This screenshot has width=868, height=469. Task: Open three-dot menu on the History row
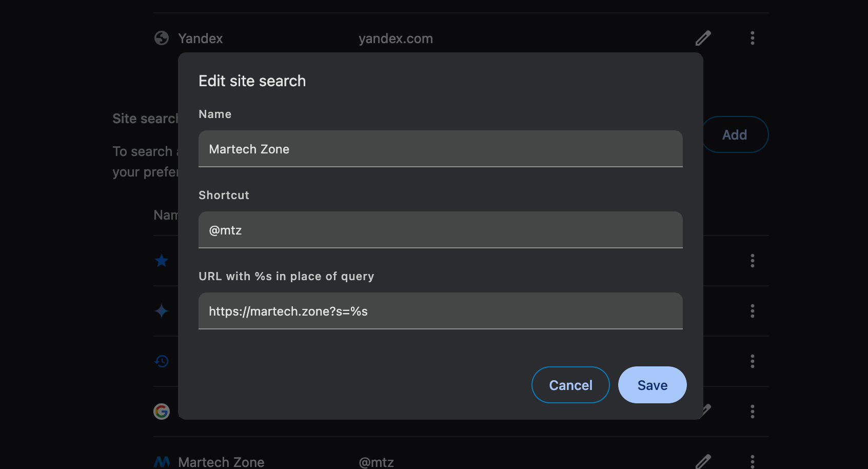(x=752, y=361)
